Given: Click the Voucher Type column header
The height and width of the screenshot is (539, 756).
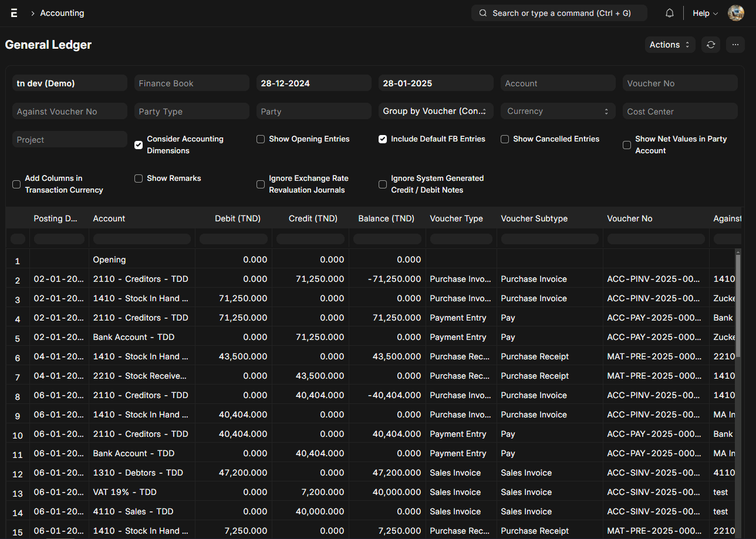Looking at the screenshot, I should 461,218.
